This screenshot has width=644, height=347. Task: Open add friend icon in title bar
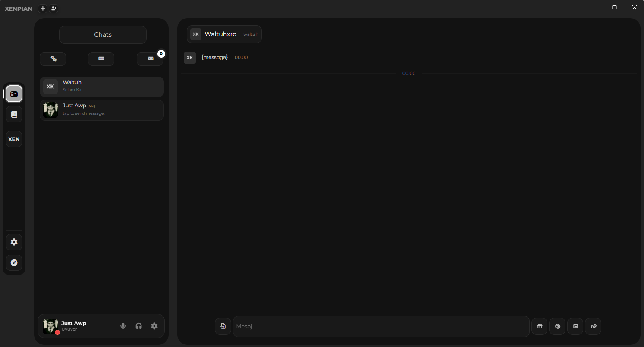53,9
